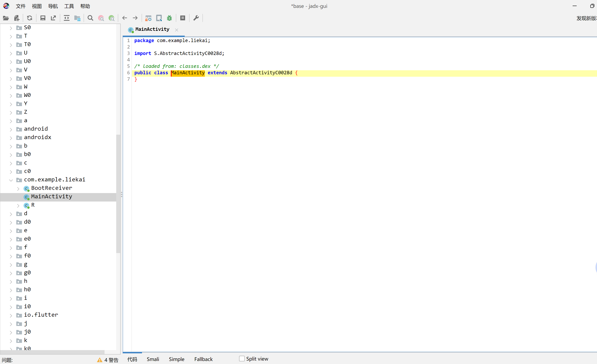Image resolution: width=597 pixels, height=364 pixels.
Task: Navigate forward with right arrow
Action: tap(135, 18)
